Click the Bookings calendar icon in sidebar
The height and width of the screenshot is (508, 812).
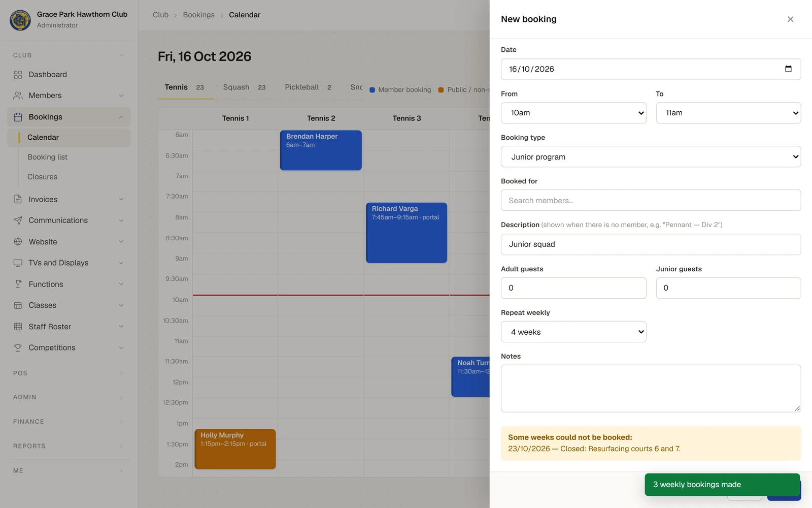18,117
